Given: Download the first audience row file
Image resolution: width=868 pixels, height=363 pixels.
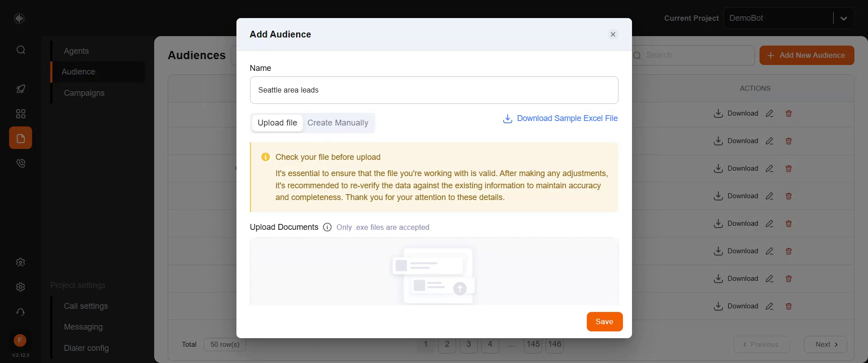Looking at the screenshot, I should pos(736,114).
